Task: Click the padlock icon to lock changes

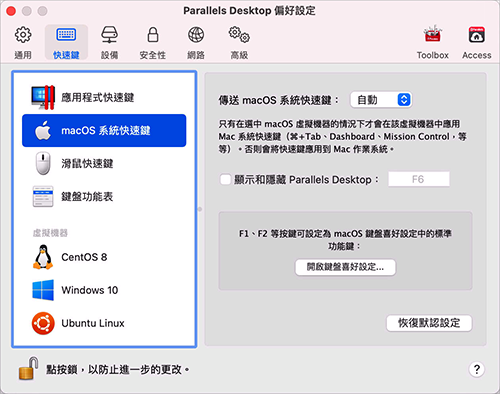Action: pyautogui.click(x=29, y=368)
